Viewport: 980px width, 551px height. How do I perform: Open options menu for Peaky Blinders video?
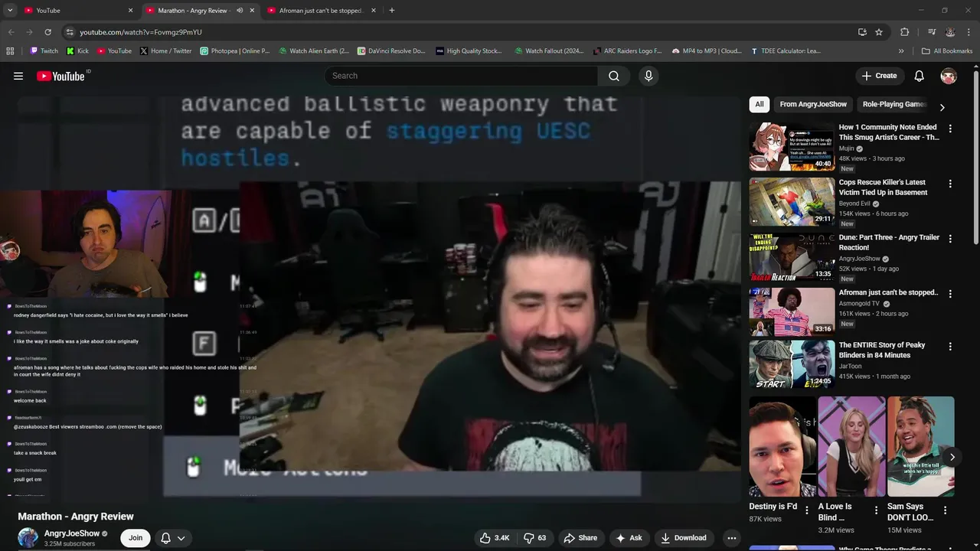[950, 346]
